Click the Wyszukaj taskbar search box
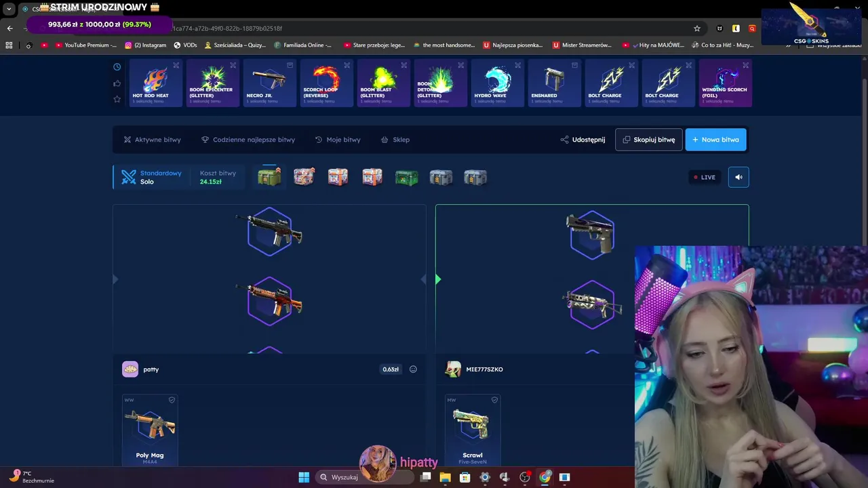The width and height of the screenshot is (868, 488). [x=365, y=477]
